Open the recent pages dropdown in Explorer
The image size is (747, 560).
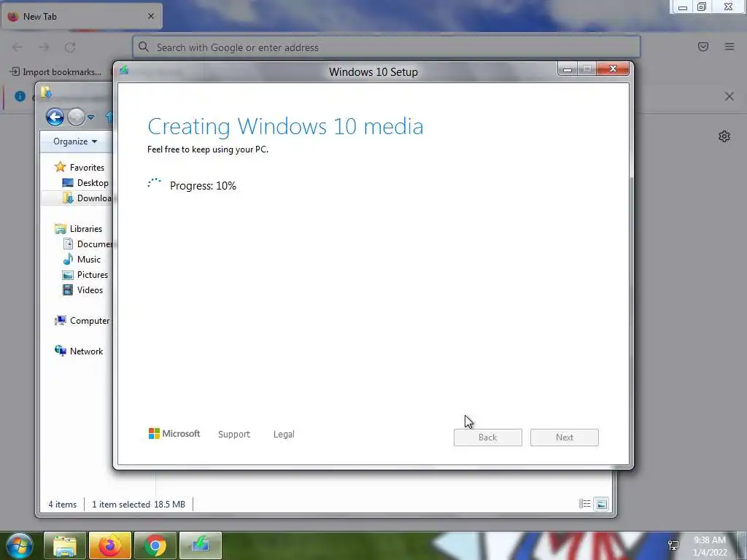pos(90,117)
